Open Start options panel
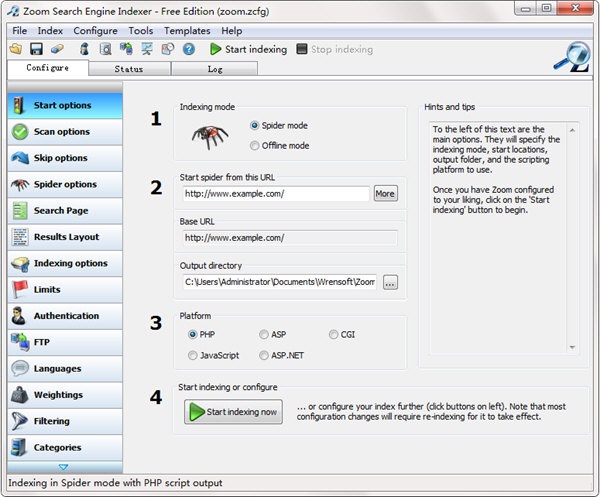This screenshot has width=600, height=497. 65,105
